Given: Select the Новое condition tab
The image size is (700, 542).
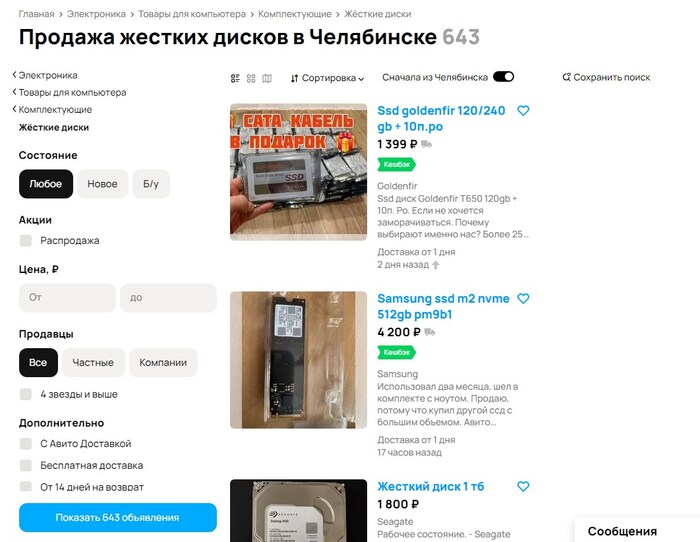Looking at the screenshot, I should click(x=102, y=184).
